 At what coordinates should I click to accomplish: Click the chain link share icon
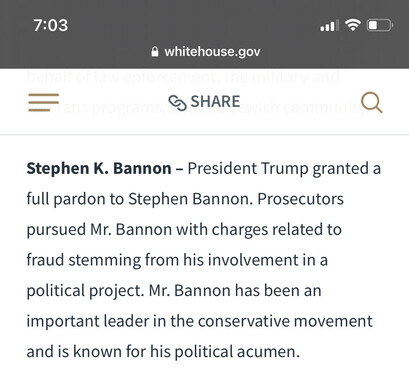click(177, 103)
